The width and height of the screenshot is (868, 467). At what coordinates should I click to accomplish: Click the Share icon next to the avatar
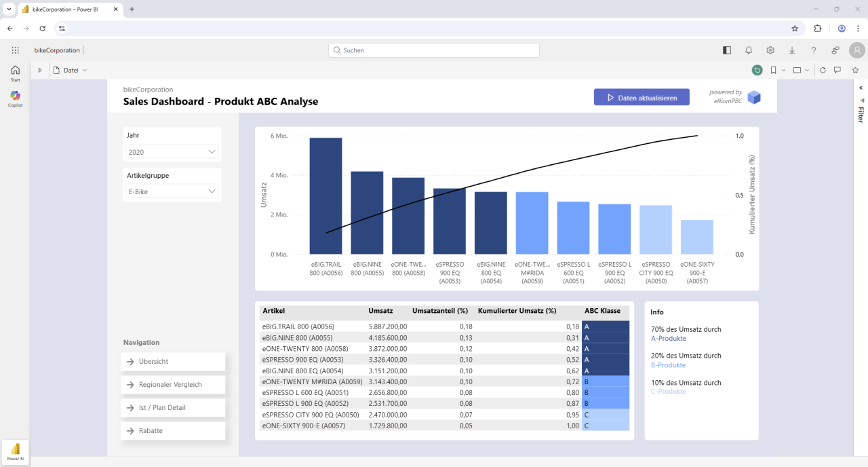click(835, 50)
